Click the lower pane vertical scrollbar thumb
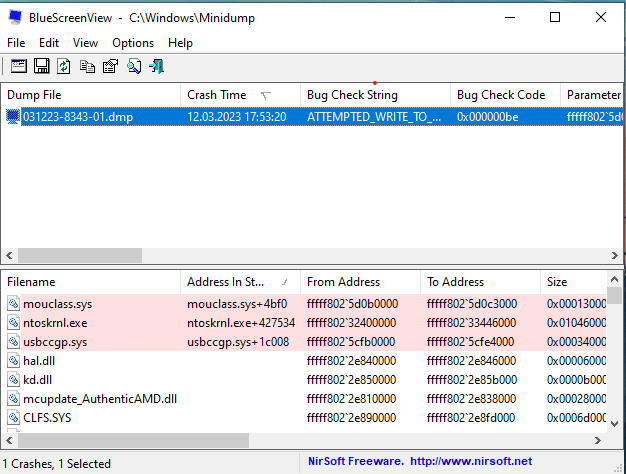The width and height of the screenshot is (626, 474). pyautogui.click(x=614, y=296)
